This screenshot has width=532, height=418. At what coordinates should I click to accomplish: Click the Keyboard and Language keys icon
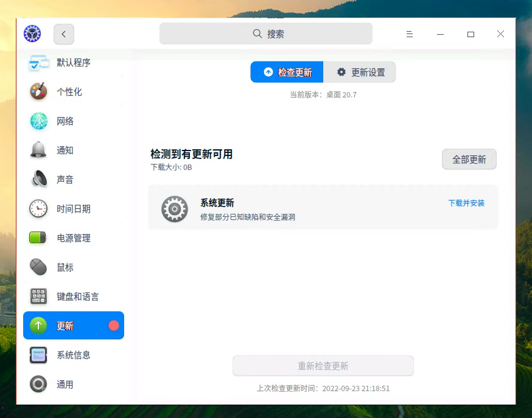[x=38, y=296]
